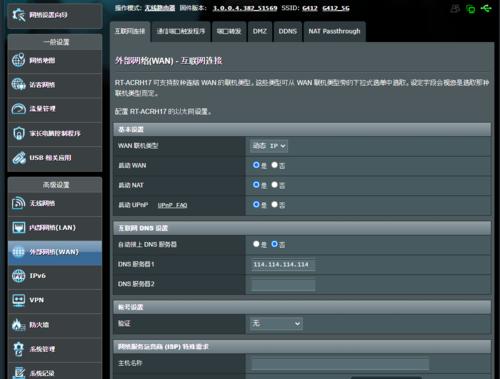Click the firmware version 3.0.0.4.382_51569 link

[x=245, y=8]
